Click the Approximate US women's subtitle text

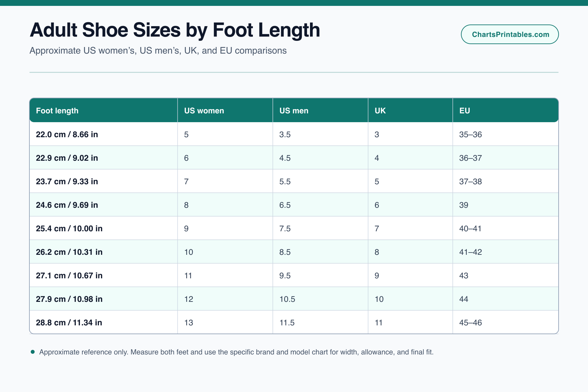point(158,51)
